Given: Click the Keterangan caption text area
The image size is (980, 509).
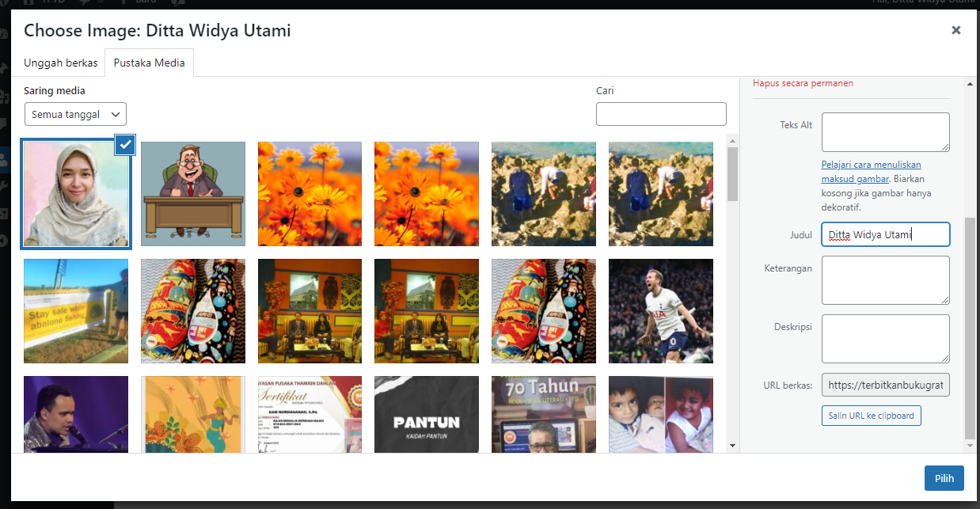Looking at the screenshot, I should [x=885, y=280].
